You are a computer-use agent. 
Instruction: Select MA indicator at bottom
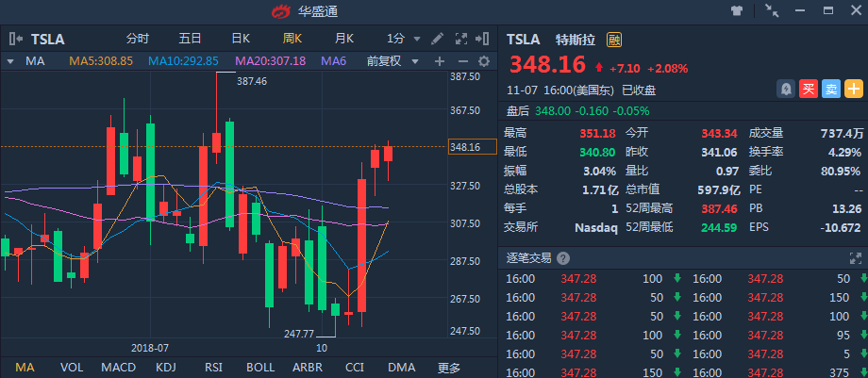click(25, 367)
